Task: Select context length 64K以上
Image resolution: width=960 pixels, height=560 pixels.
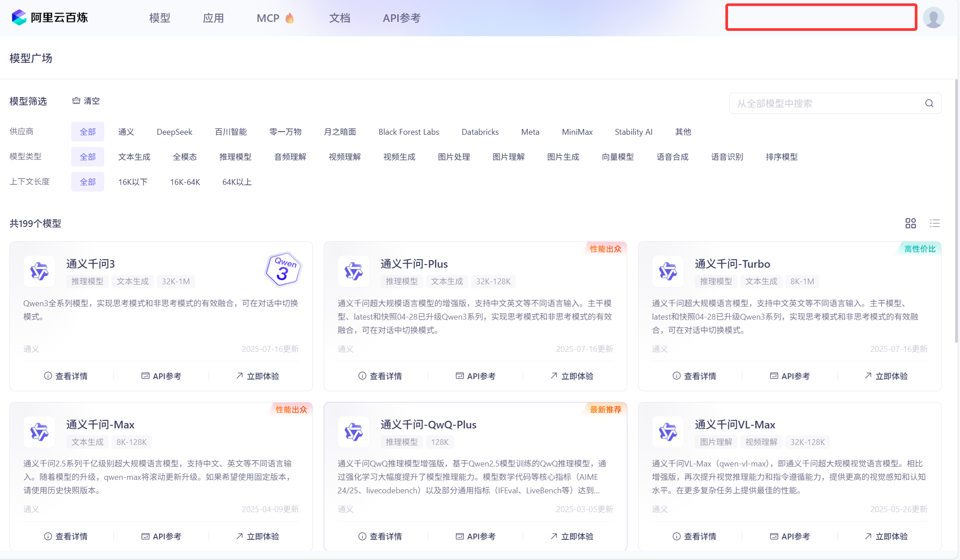Action: point(237,182)
